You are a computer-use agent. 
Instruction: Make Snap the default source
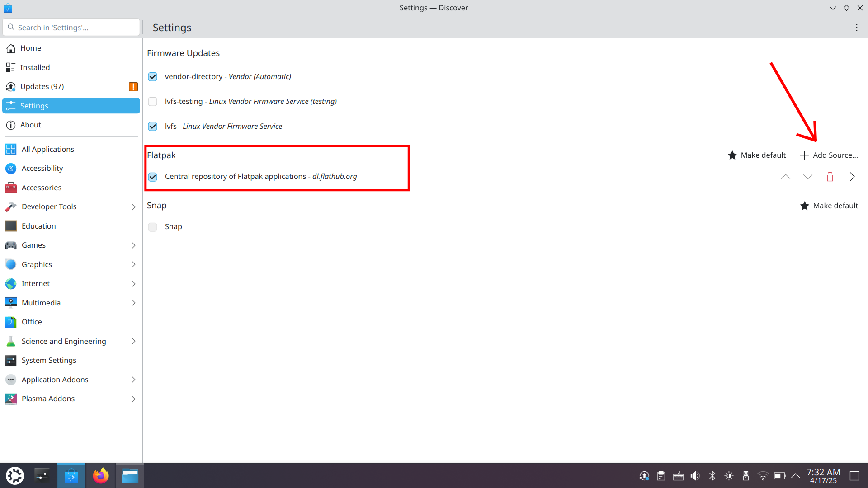pyautogui.click(x=829, y=206)
